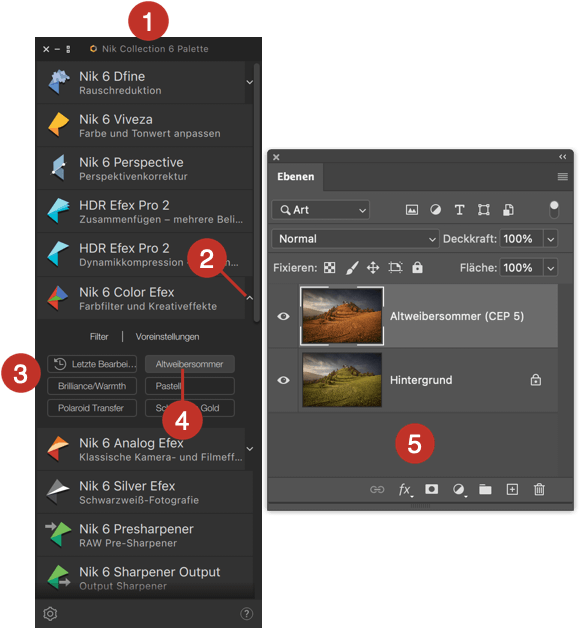Screen dimensions: 579x628
Task: Open Nik 6 Sharpener Output plugin
Action: click(x=145, y=578)
